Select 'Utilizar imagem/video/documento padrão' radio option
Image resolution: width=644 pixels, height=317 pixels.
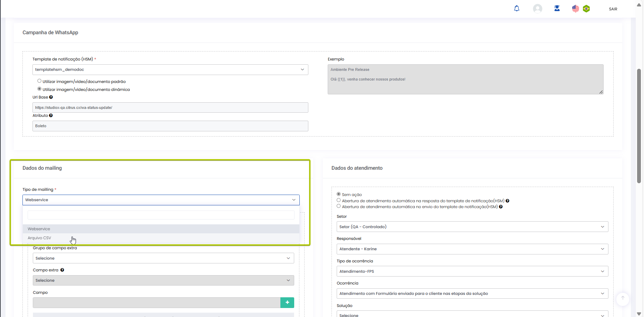39,81
